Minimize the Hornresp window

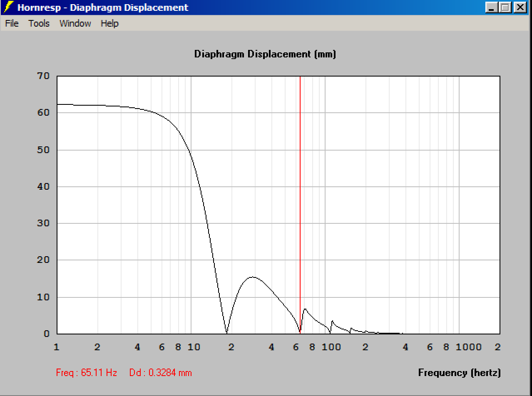coord(492,7)
